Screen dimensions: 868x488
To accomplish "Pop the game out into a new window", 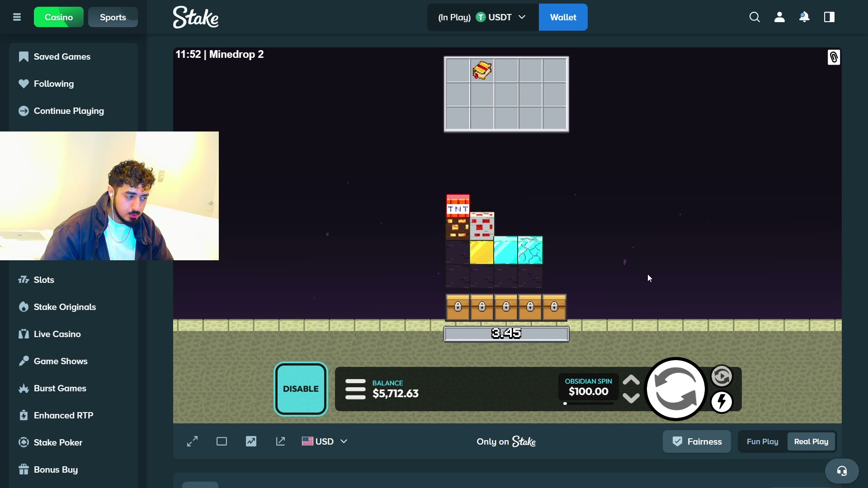I will click(280, 441).
